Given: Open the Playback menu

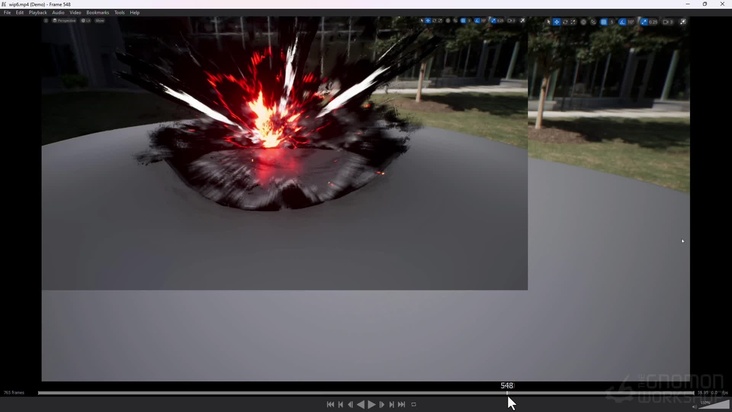Looking at the screenshot, I should pyautogui.click(x=38, y=13).
